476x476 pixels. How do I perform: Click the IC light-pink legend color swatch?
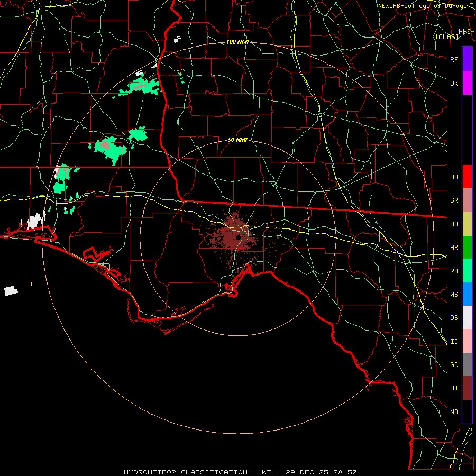click(467, 341)
